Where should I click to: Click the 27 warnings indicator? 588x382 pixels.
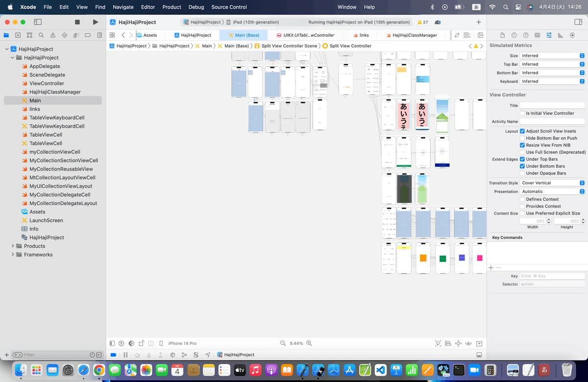(422, 22)
